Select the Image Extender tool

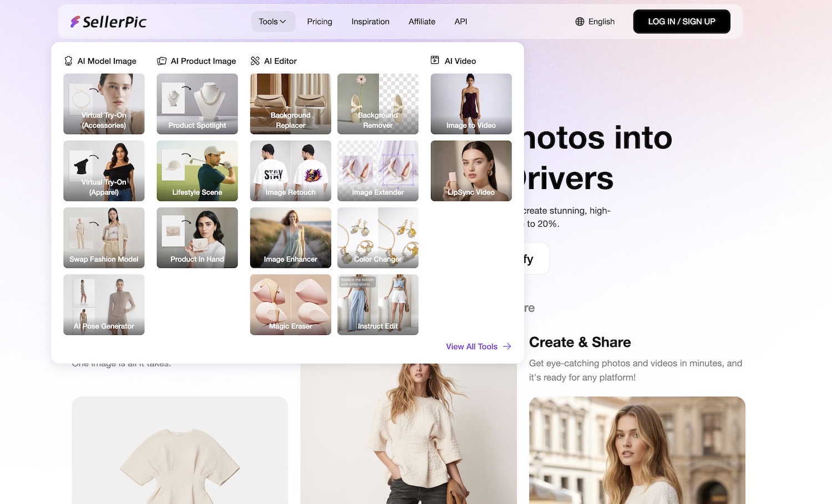(378, 171)
